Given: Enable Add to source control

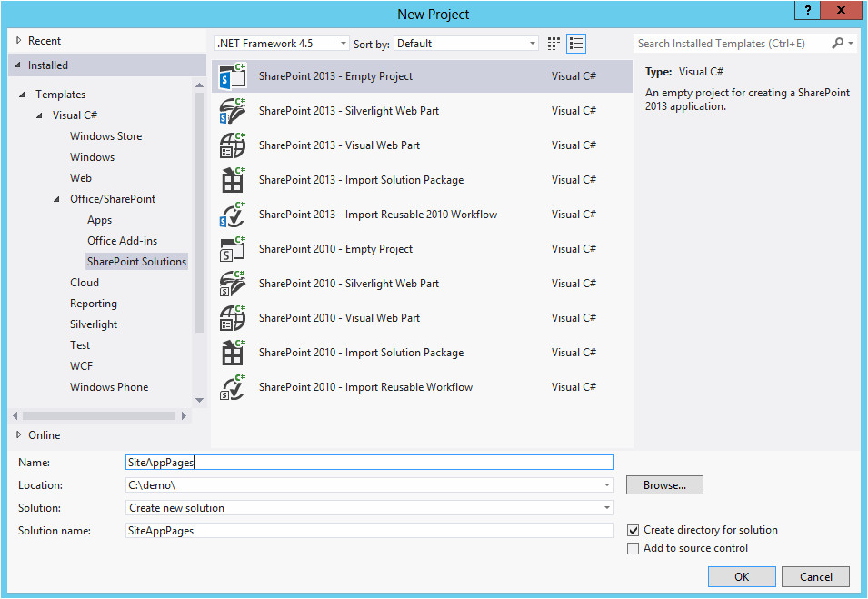Looking at the screenshot, I should 634,548.
